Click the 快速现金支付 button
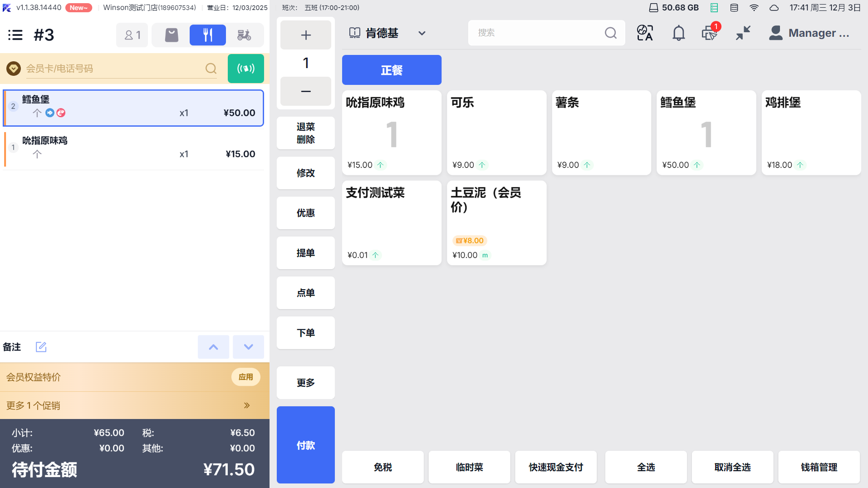The width and height of the screenshot is (868, 488). pyautogui.click(x=555, y=467)
